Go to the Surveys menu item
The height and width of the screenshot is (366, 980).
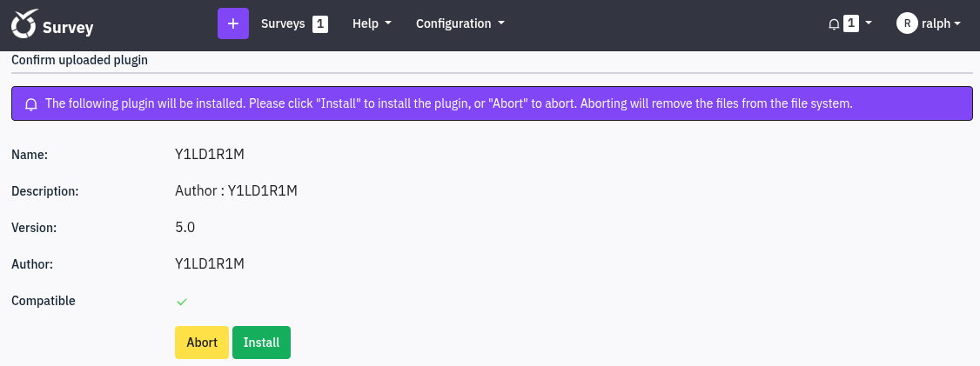coord(283,23)
